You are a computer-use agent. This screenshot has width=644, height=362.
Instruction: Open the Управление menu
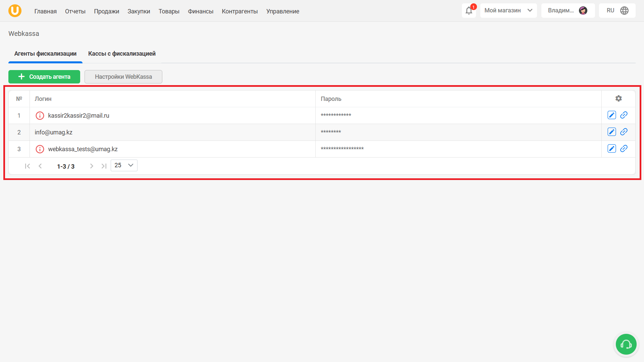pyautogui.click(x=282, y=11)
